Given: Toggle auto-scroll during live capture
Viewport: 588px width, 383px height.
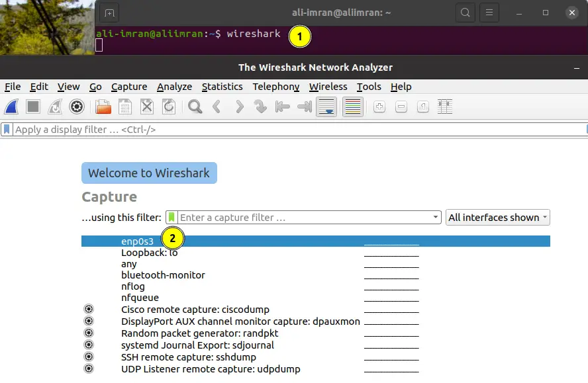Looking at the screenshot, I should (x=326, y=106).
